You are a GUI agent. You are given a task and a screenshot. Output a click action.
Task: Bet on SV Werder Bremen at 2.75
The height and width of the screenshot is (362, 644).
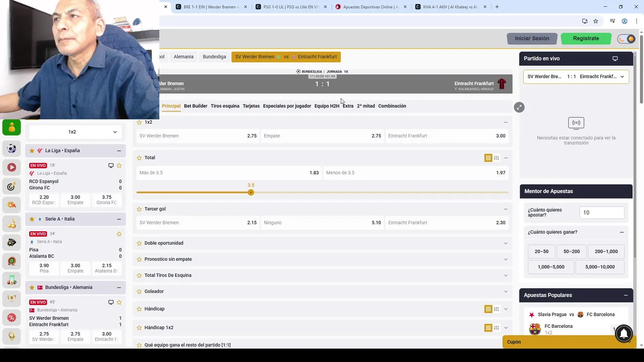(198, 136)
